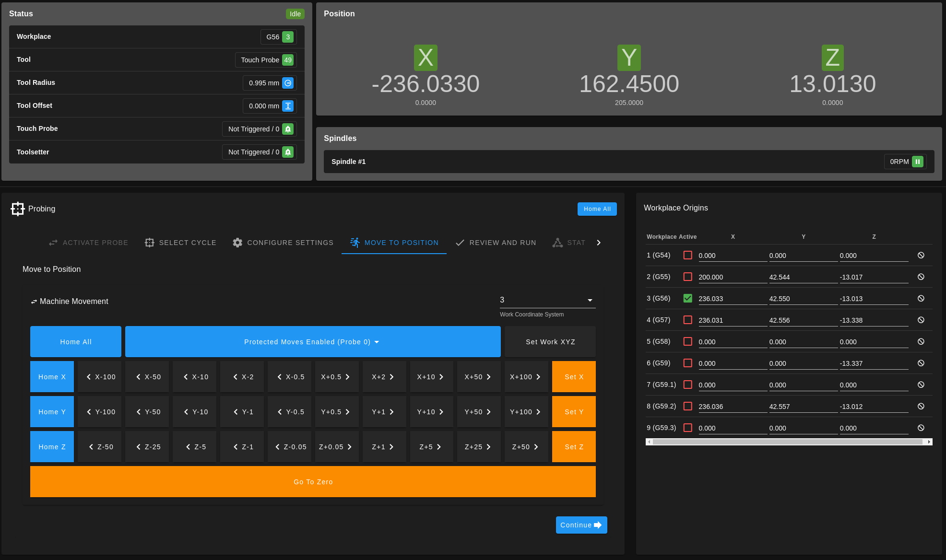Click the green X axis badge
This screenshot has height=560, width=946.
click(426, 58)
